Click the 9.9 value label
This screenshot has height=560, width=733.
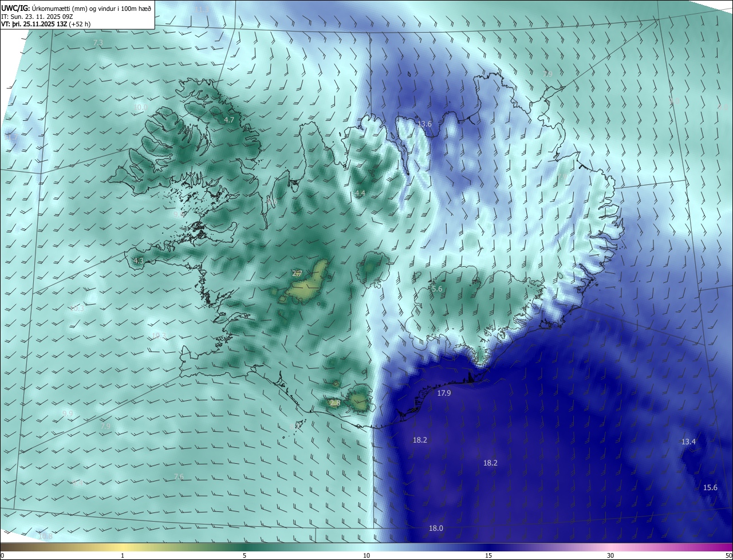point(68,413)
